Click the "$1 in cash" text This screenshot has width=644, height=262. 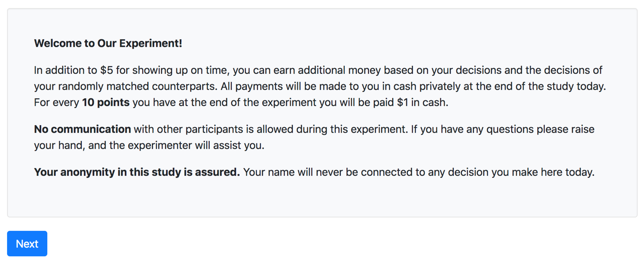422,102
